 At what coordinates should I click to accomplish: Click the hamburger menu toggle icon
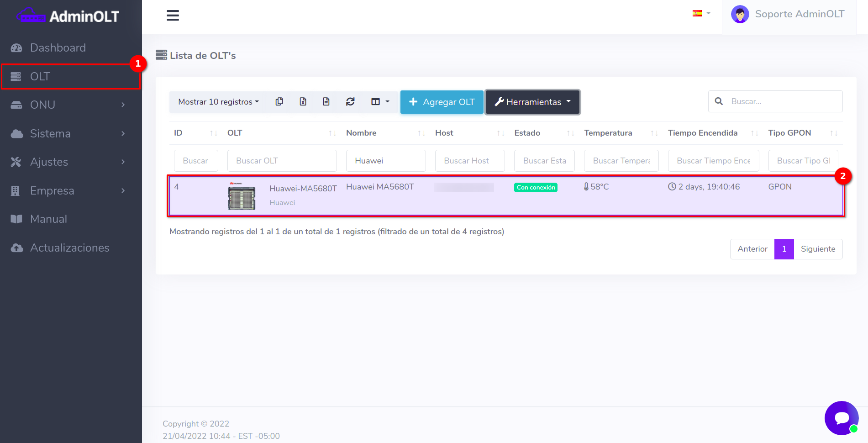point(173,16)
